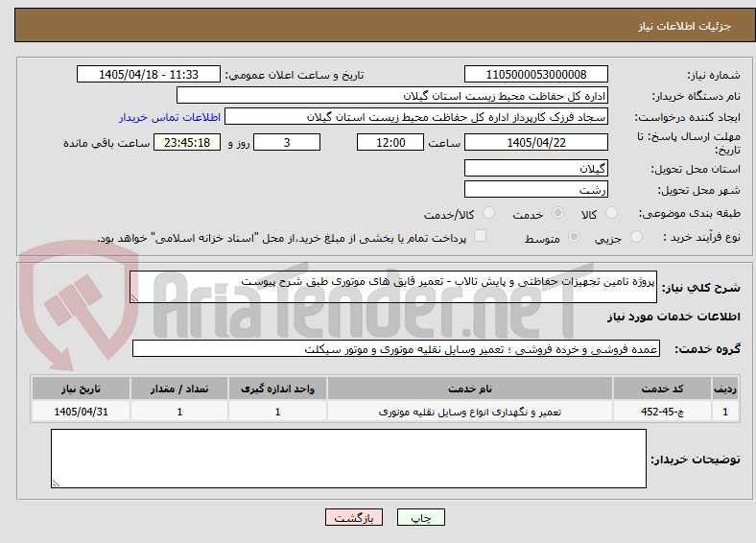Click the remaining days field showing 3
This screenshot has height=543, width=756.
287,142
